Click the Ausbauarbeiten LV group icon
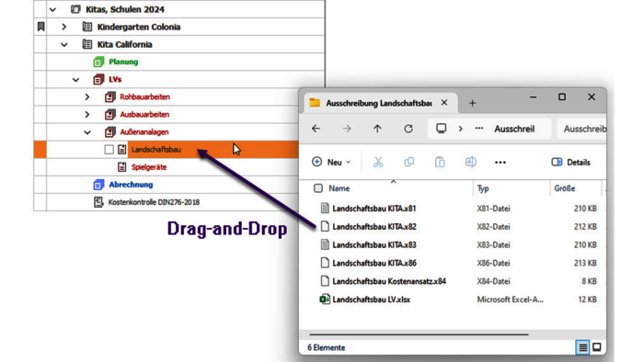 click(x=109, y=114)
